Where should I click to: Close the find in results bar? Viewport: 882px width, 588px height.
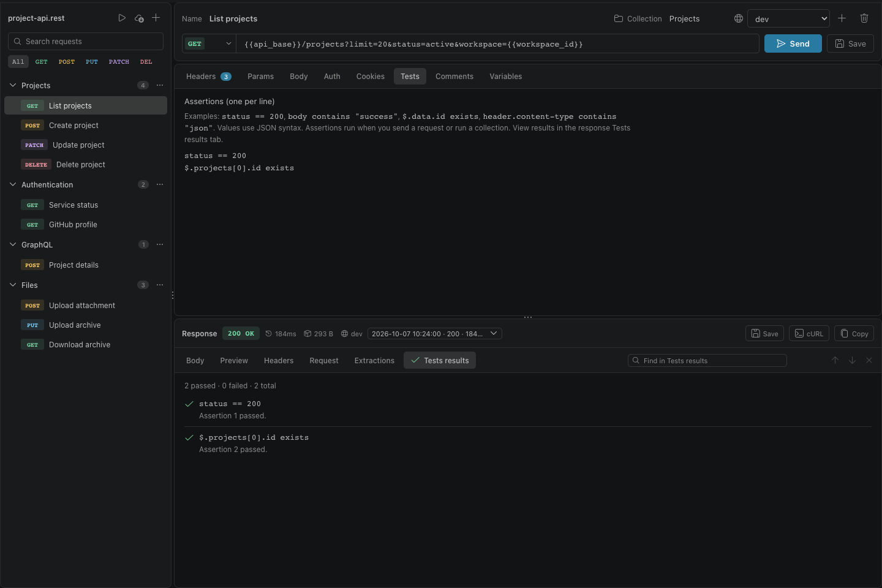point(869,360)
